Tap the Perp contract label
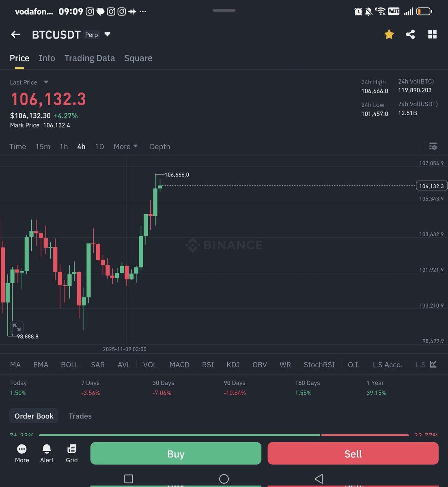 click(x=91, y=35)
